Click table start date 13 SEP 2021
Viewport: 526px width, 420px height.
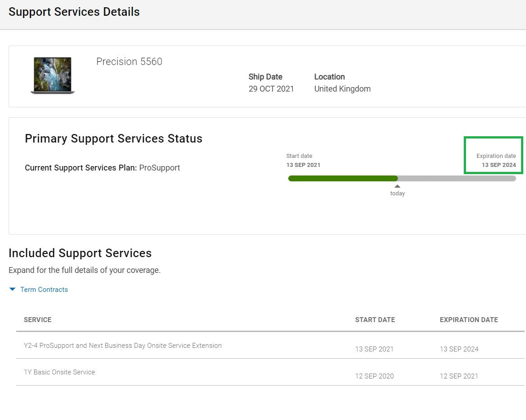pyautogui.click(x=374, y=349)
